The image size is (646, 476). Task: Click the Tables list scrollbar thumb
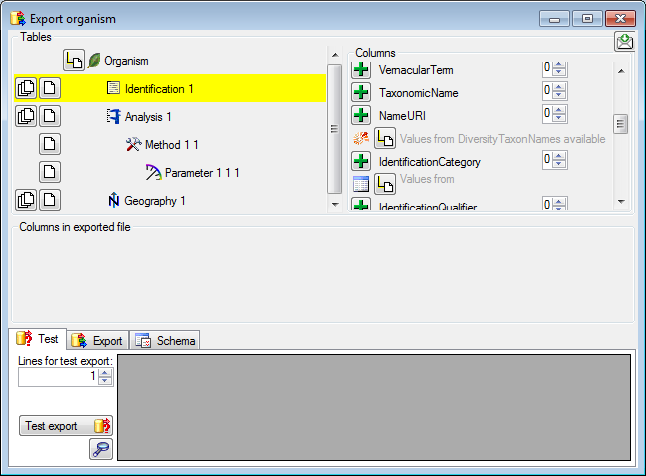point(335,129)
